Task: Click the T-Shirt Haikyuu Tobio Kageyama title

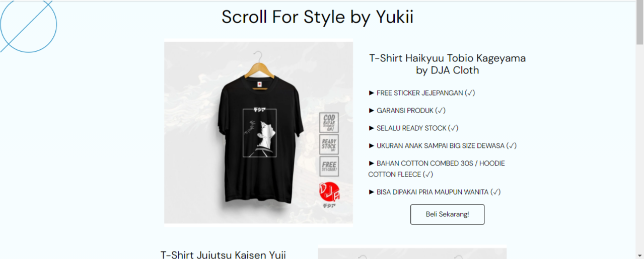Action: pos(447,64)
